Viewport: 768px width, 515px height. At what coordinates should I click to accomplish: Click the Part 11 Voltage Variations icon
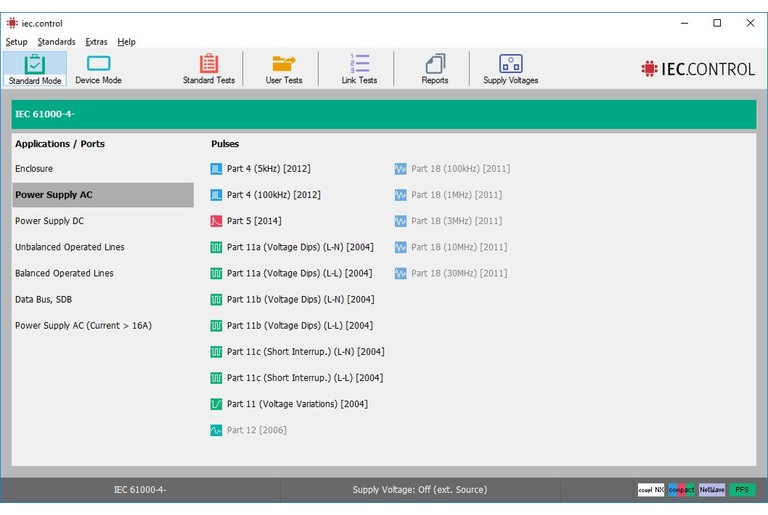coord(216,404)
